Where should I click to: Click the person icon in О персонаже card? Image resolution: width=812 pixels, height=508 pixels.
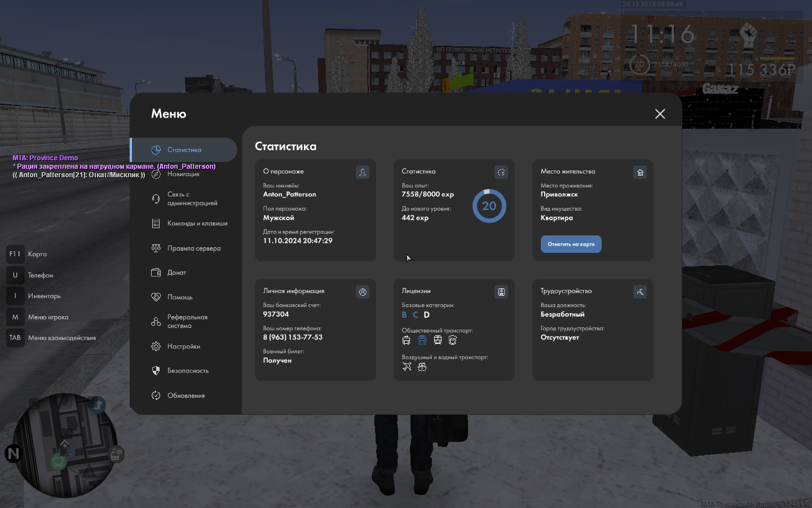tap(363, 172)
